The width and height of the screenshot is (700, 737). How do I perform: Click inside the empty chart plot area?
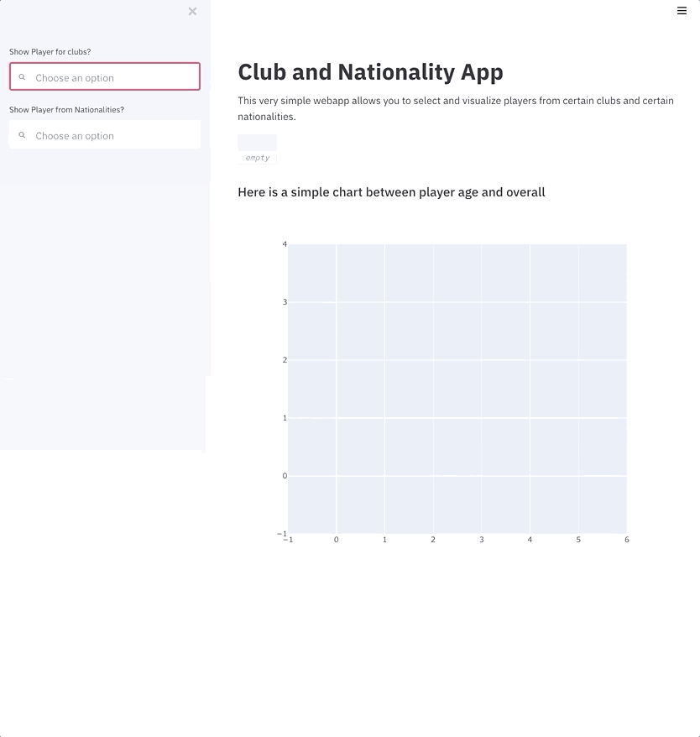click(457, 389)
